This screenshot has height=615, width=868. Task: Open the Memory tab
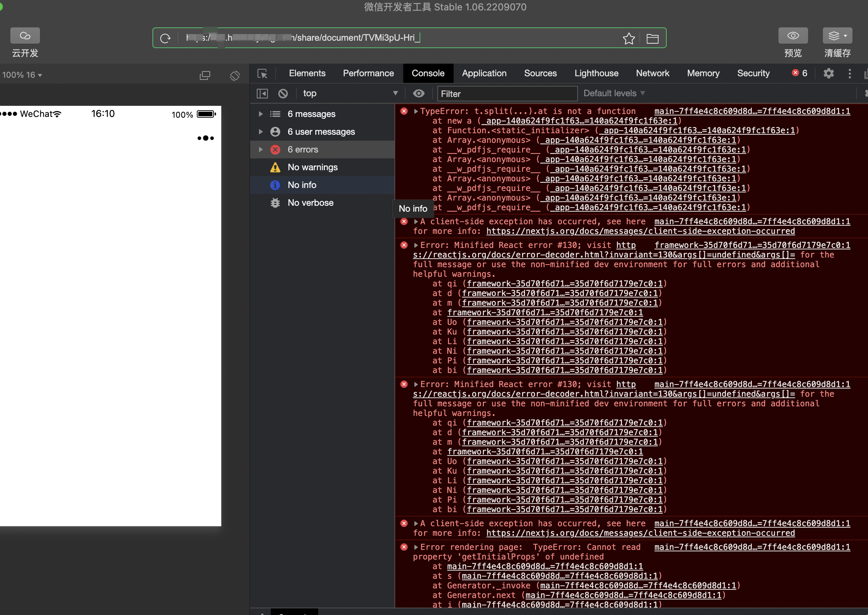coord(703,74)
